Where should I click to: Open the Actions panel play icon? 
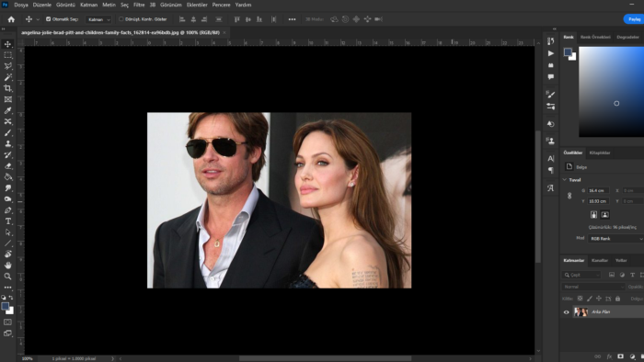coord(551,53)
